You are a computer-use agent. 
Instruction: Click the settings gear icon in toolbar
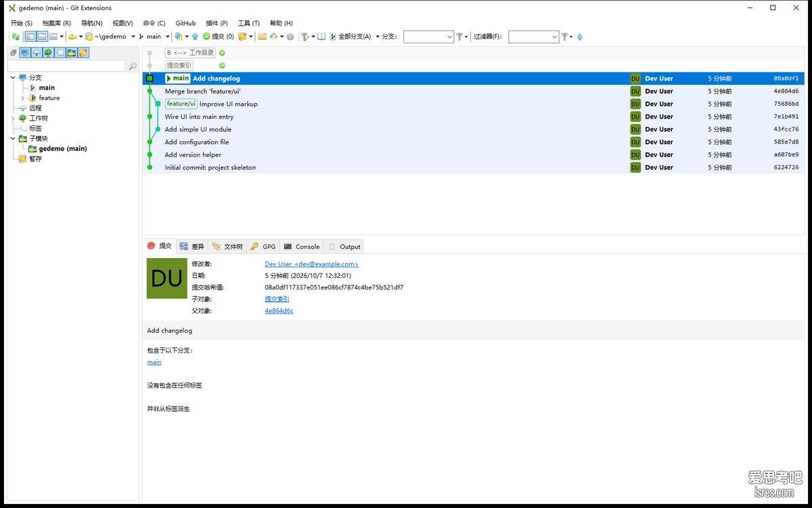point(290,37)
